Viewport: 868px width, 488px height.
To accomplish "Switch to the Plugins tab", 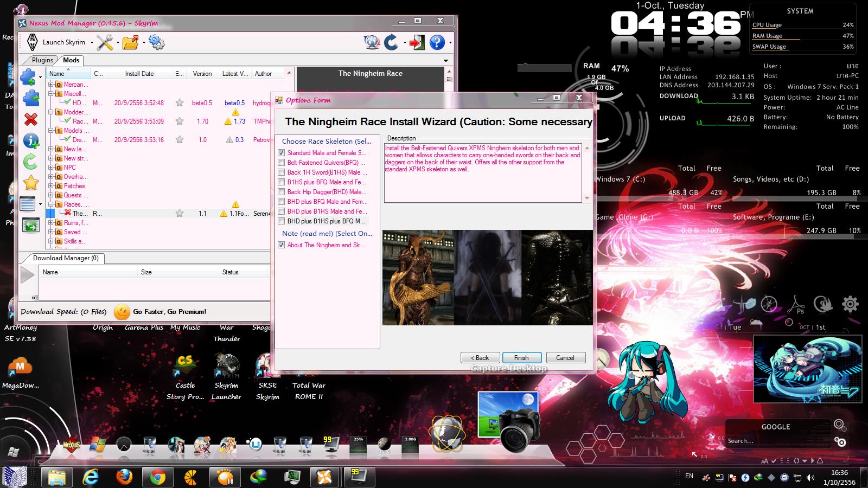I will pos(42,60).
